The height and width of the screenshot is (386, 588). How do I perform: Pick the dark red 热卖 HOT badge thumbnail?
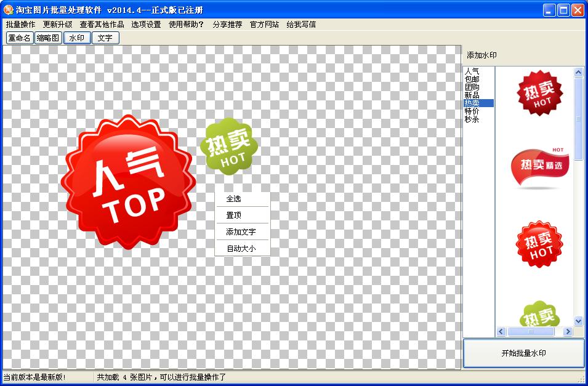tap(540, 93)
